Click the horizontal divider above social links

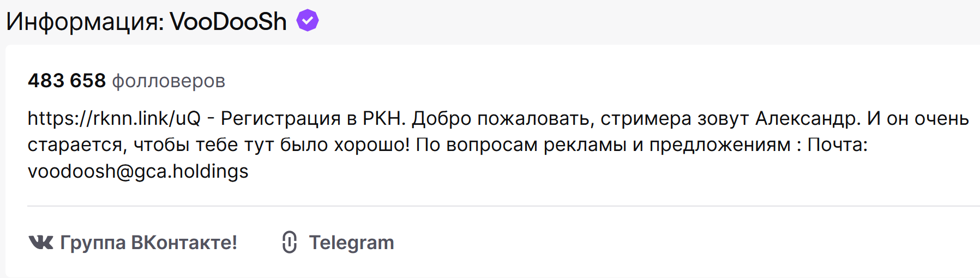(x=491, y=206)
